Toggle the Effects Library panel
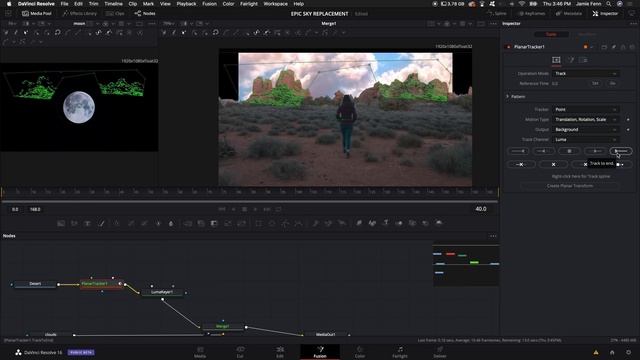 click(x=80, y=13)
